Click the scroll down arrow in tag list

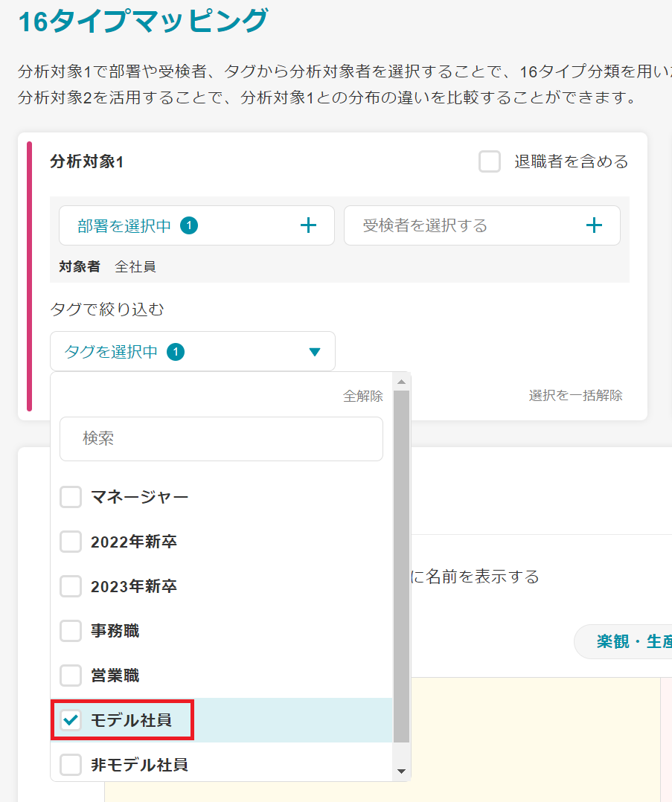coord(401,771)
